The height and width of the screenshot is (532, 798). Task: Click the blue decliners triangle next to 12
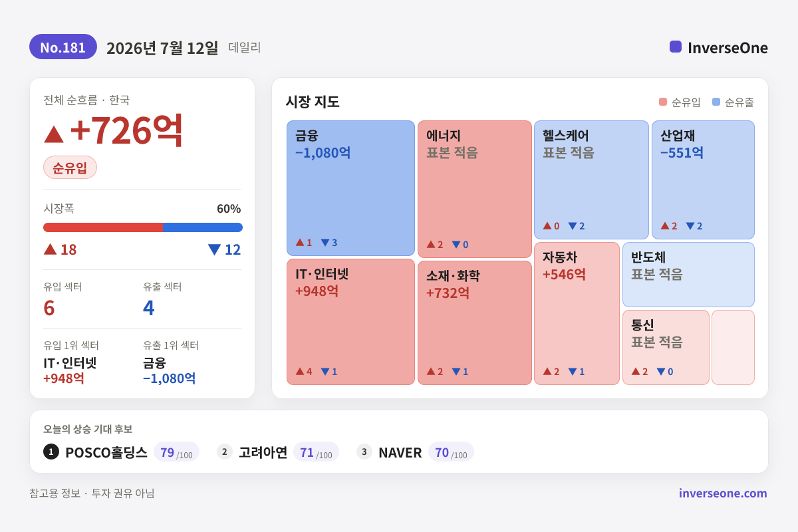pos(214,249)
